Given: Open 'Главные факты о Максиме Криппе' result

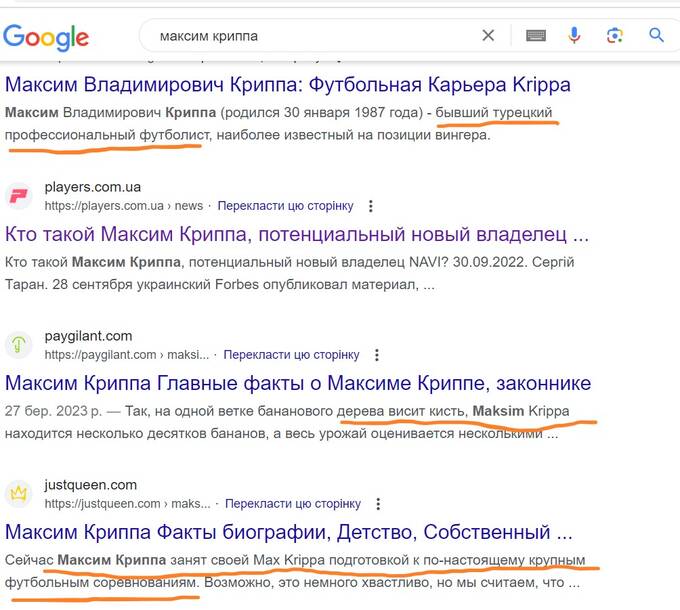Looking at the screenshot, I should [x=298, y=383].
